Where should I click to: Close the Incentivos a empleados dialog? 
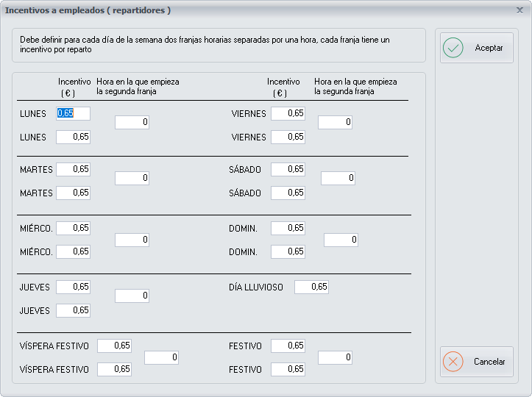click(x=519, y=10)
